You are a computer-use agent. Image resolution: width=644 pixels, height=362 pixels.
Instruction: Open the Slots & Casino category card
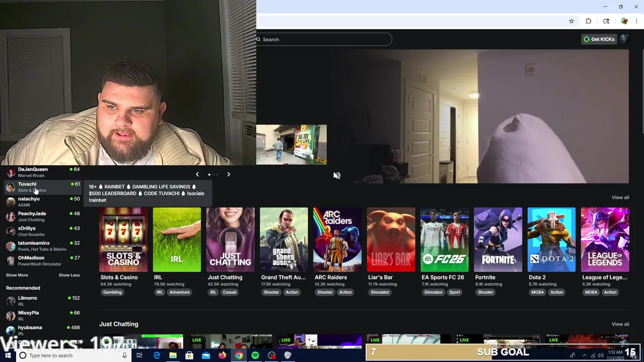tap(123, 240)
